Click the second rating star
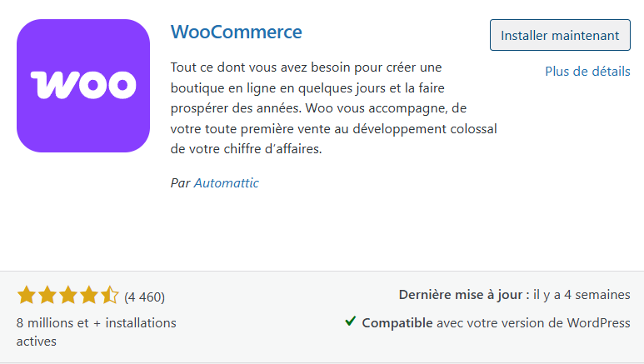This screenshot has width=644, height=364. click(x=47, y=296)
